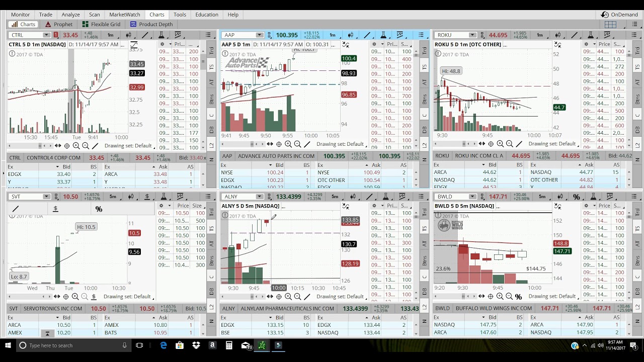
Task: Open the 1m timeframe menu in AAP chart
Action: pyautogui.click(x=333, y=35)
